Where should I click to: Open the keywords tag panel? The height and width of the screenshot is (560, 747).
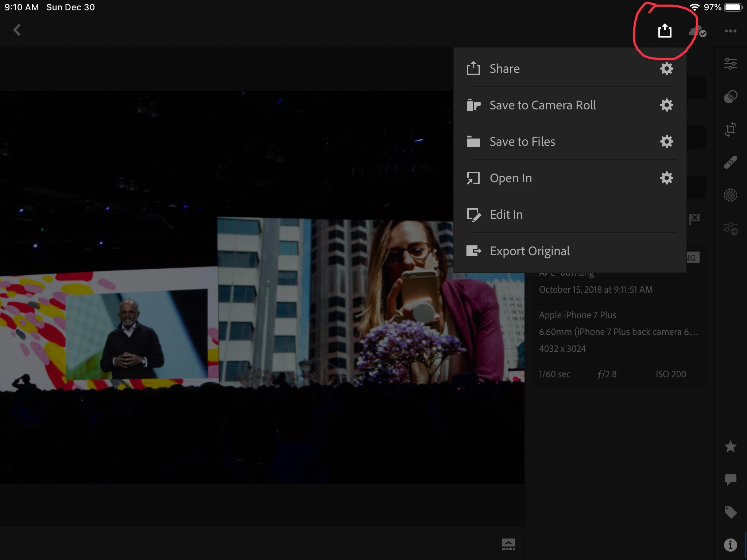tap(730, 512)
